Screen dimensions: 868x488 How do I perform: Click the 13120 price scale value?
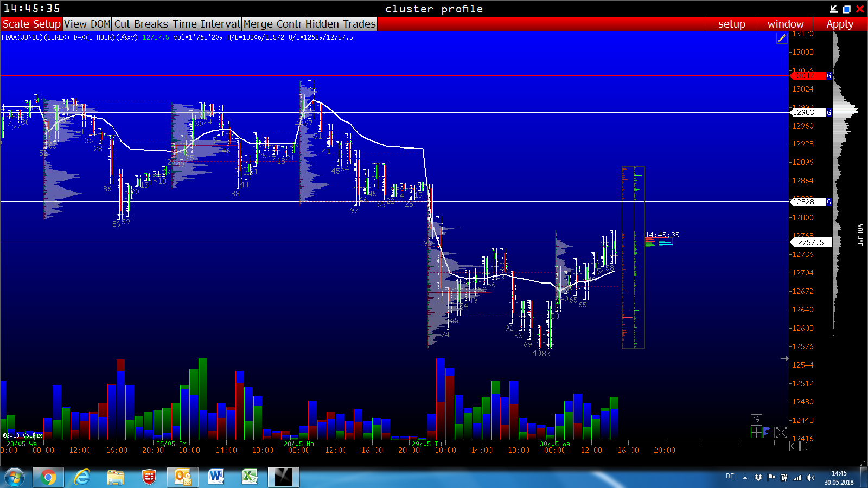(x=803, y=34)
